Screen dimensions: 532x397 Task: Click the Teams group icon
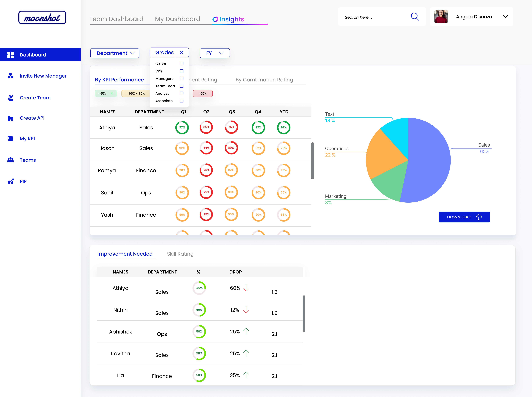[x=10, y=160]
